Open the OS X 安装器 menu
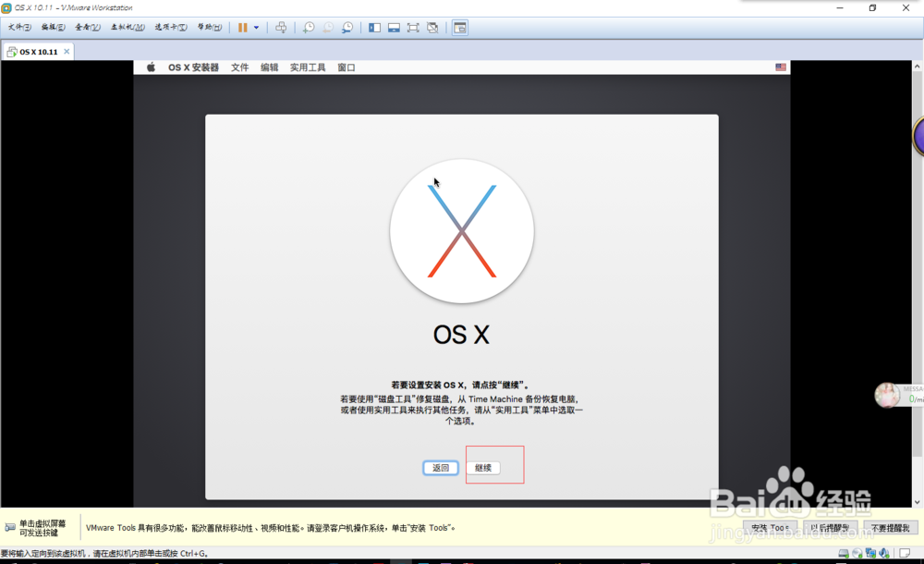The image size is (924, 564). click(193, 67)
